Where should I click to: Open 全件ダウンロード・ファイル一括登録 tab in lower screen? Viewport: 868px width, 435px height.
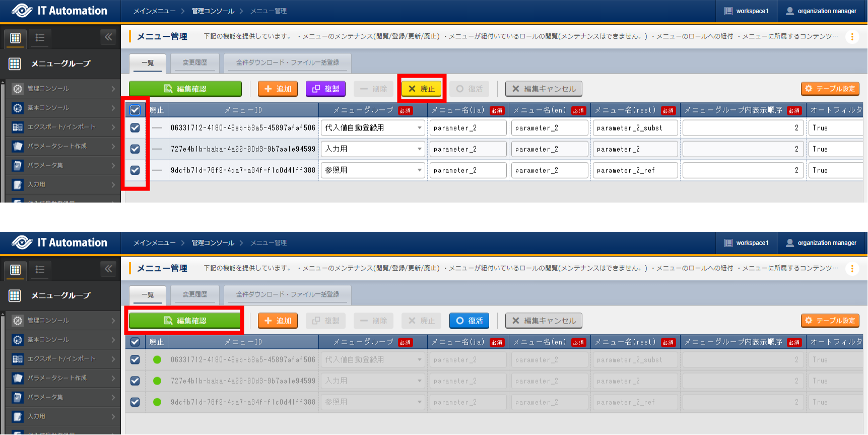[287, 294]
